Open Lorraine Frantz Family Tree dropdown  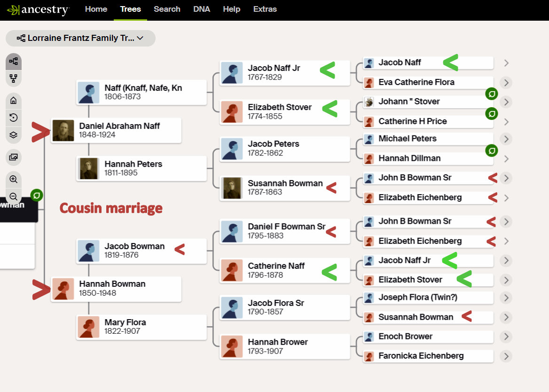tap(80, 38)
